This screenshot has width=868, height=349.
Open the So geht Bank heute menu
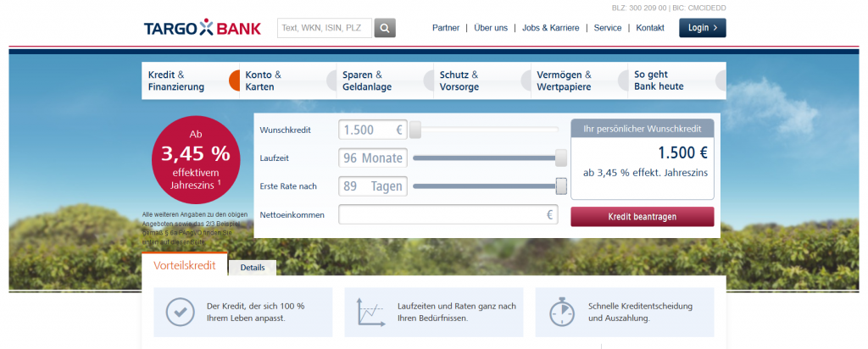677,80
